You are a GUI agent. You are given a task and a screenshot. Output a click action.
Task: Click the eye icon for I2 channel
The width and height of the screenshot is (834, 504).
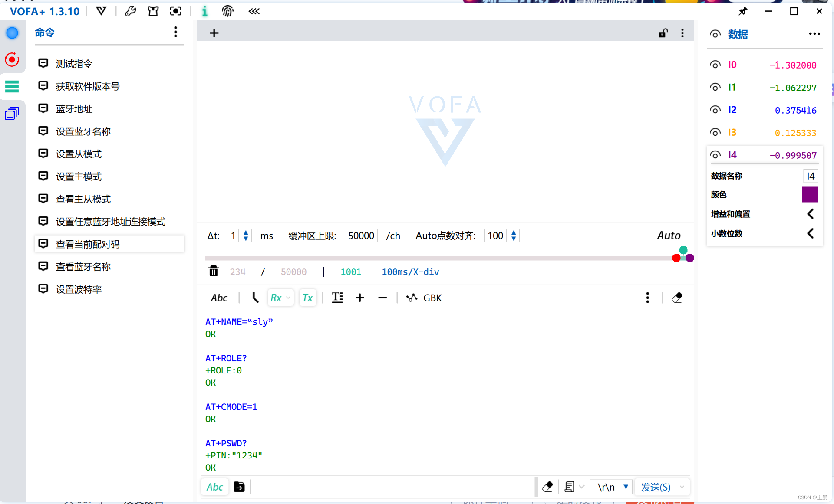pos(715,109)
